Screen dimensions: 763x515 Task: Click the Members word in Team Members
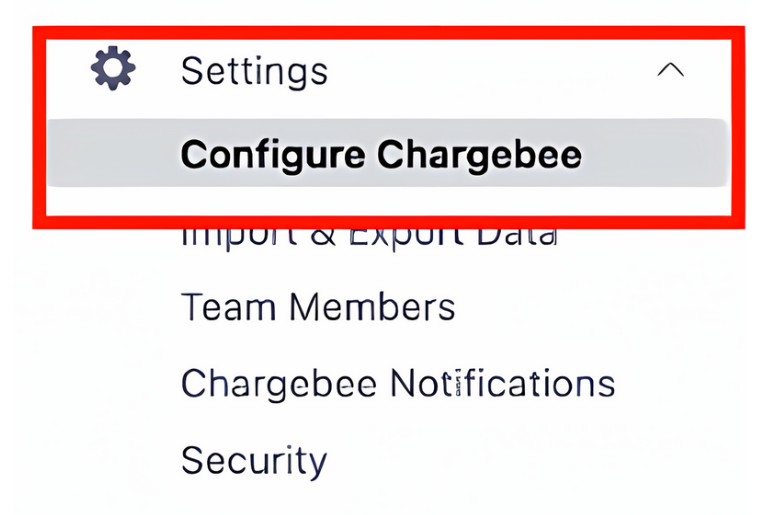pos(372,307)
